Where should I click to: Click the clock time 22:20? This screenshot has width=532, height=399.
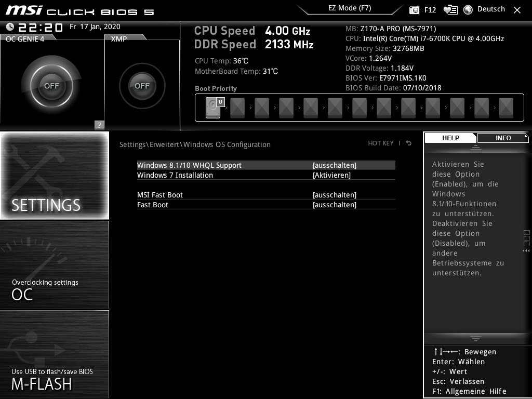pyautogui.click(x=41, y=28)
